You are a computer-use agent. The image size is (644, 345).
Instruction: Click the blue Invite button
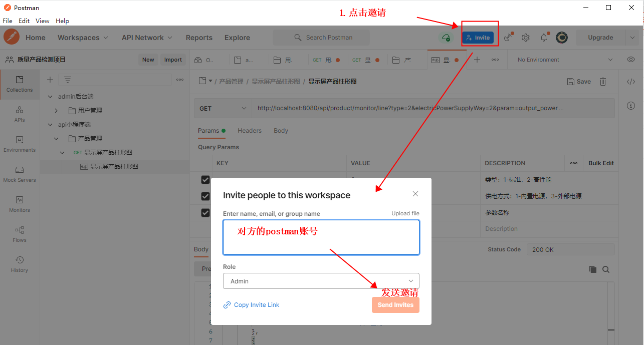click(x=478, y=38)
